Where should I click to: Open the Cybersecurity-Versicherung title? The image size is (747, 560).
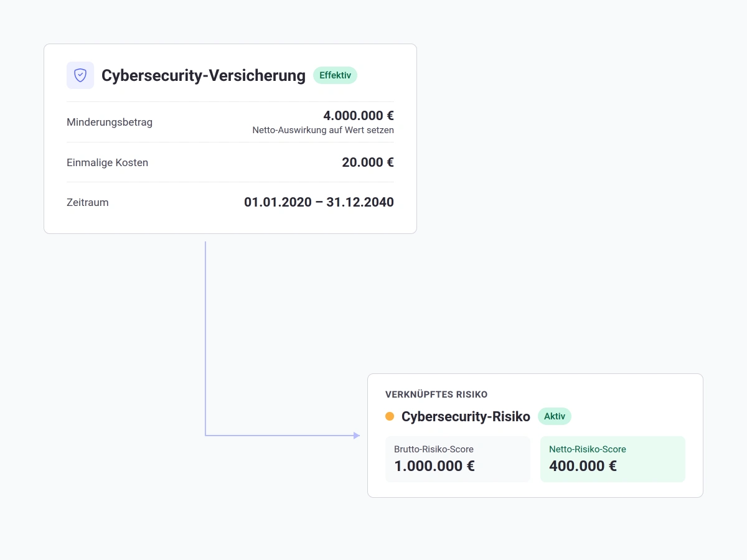(204, 75)
